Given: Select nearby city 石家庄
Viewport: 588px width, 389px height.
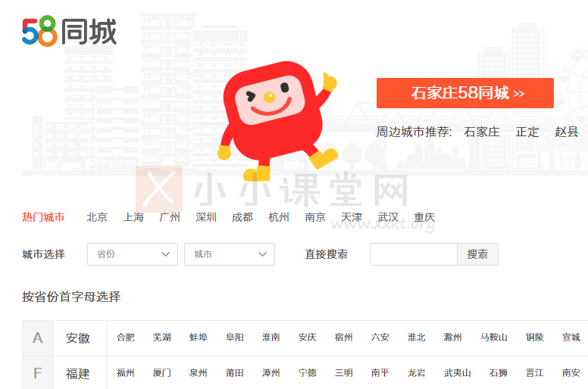Looking at the screenshot, I should click(482, 132).
